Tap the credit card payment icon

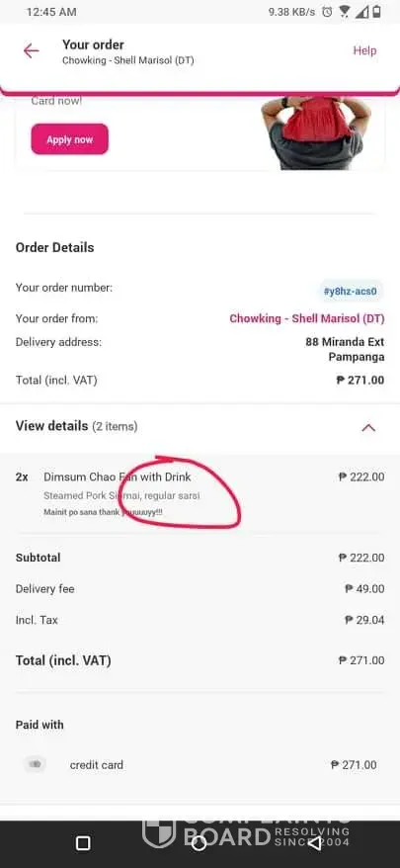point(36,764)
